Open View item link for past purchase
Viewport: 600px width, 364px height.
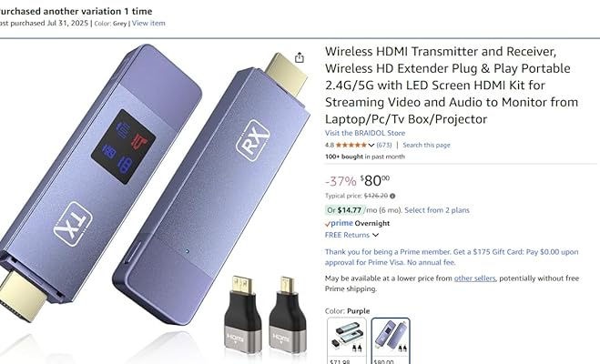point(148,23)
